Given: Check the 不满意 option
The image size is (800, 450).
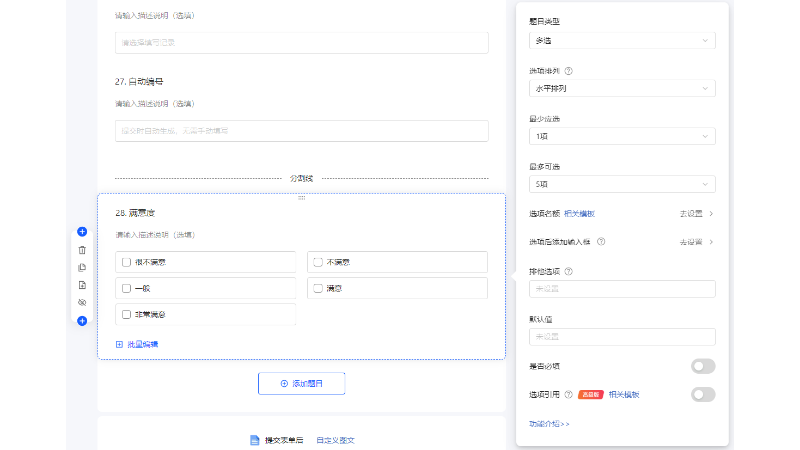Looking at the screenshot, I should [318, 262].
